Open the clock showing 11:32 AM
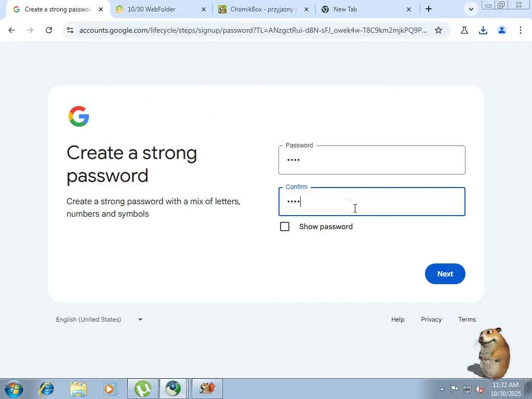Viewport: 532px width, 399px height. coord(506,389)
